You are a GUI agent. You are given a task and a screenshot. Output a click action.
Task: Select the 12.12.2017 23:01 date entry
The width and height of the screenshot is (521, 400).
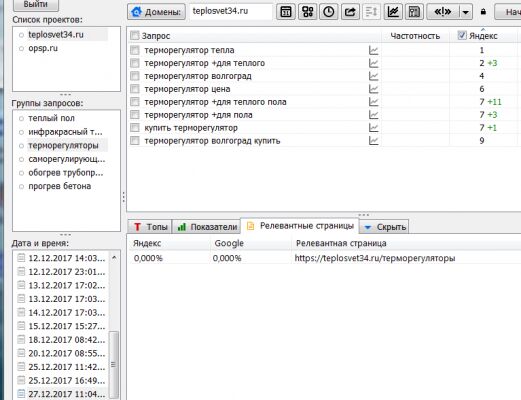[62, 272]
